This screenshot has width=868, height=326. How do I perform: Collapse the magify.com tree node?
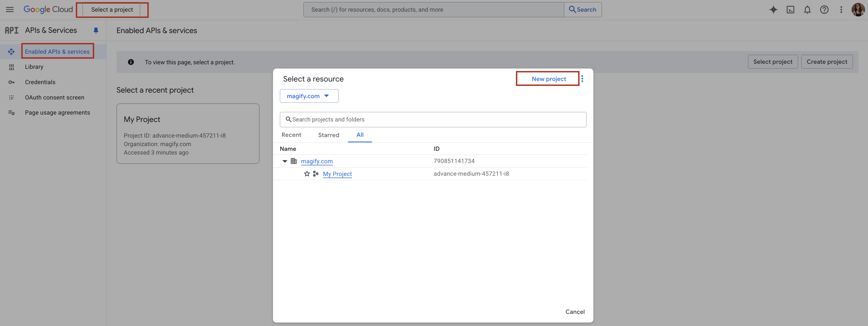coord(285,161)
